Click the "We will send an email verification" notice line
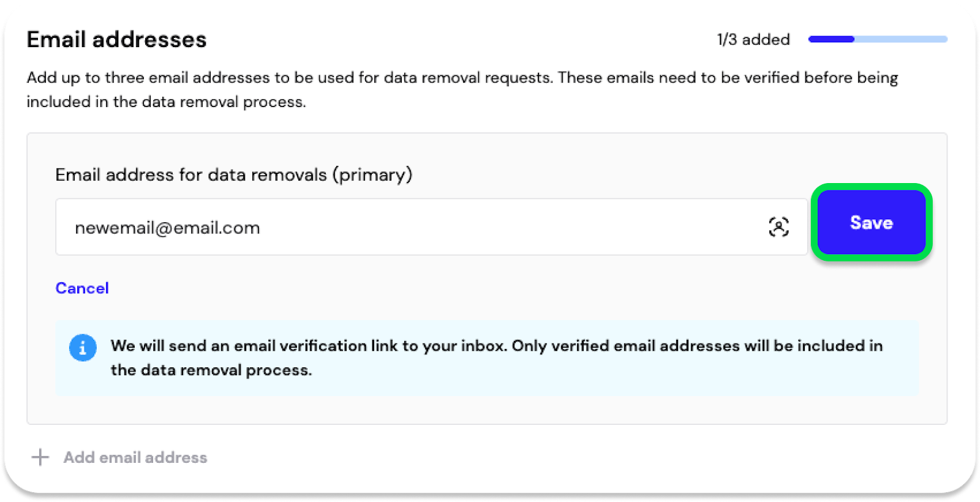 pyautogui.click(x=496, y=346)
